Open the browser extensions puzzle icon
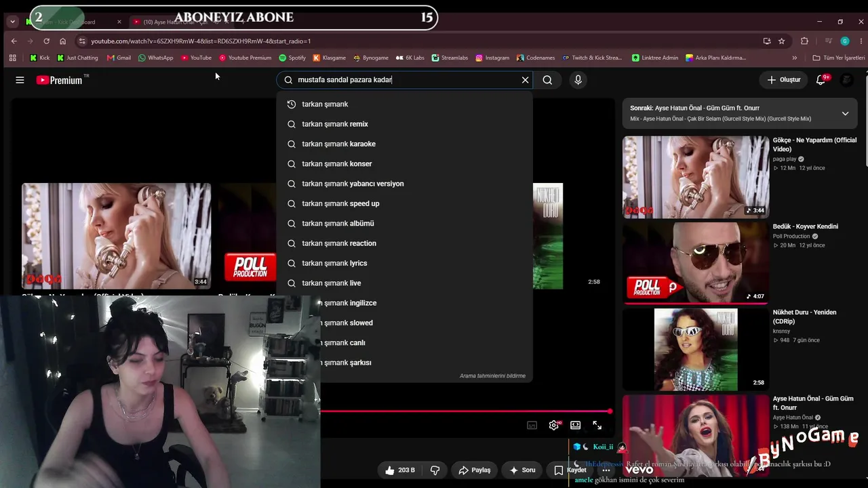Viewport: 868px width, 488px height. pos(805,41)
